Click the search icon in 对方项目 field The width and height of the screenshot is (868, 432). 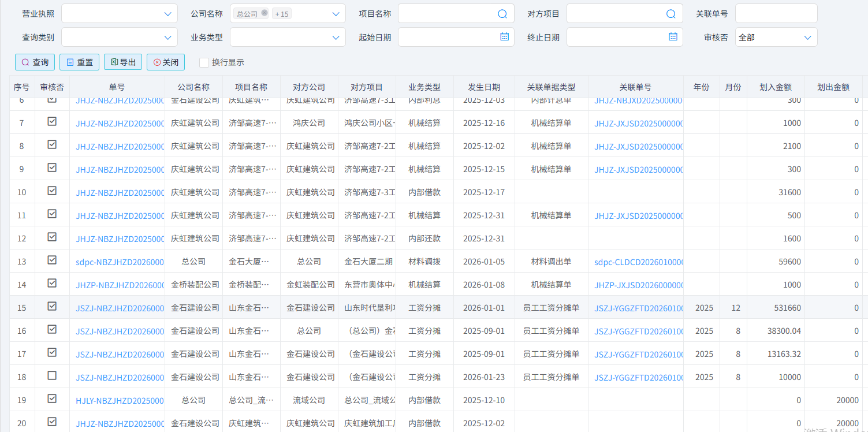click(670, 14)
